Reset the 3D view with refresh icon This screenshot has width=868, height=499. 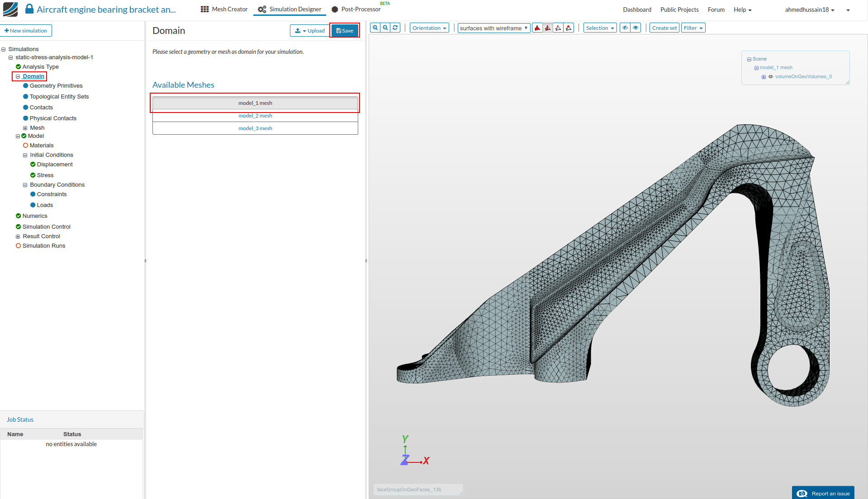(395, 28)
